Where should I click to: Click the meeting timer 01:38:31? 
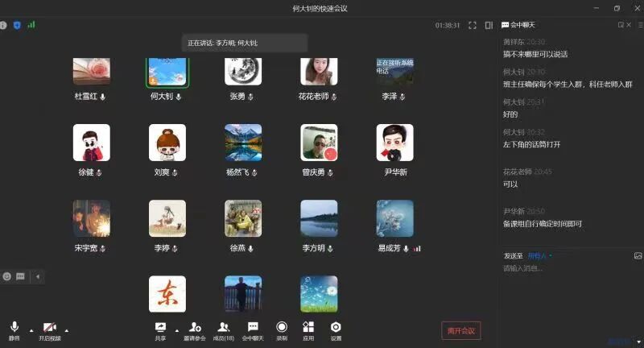click(x=448, y=26)
